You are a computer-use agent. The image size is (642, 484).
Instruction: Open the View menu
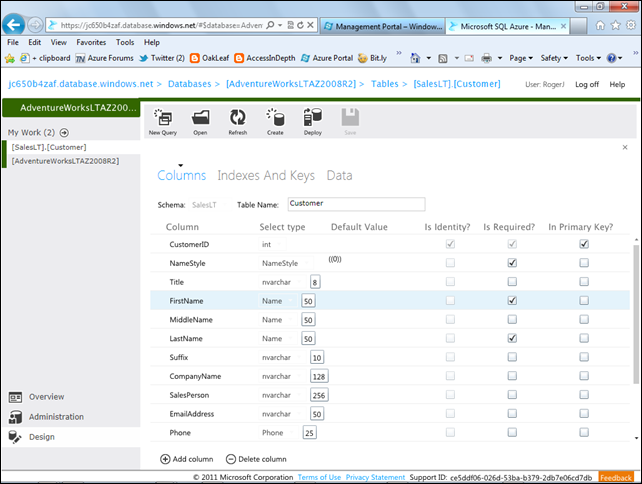(x=59, y=43)
